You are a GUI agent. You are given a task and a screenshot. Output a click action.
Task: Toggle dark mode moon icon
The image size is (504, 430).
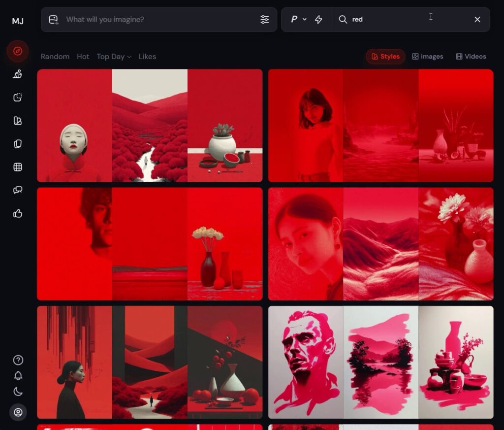coord(18,392)
